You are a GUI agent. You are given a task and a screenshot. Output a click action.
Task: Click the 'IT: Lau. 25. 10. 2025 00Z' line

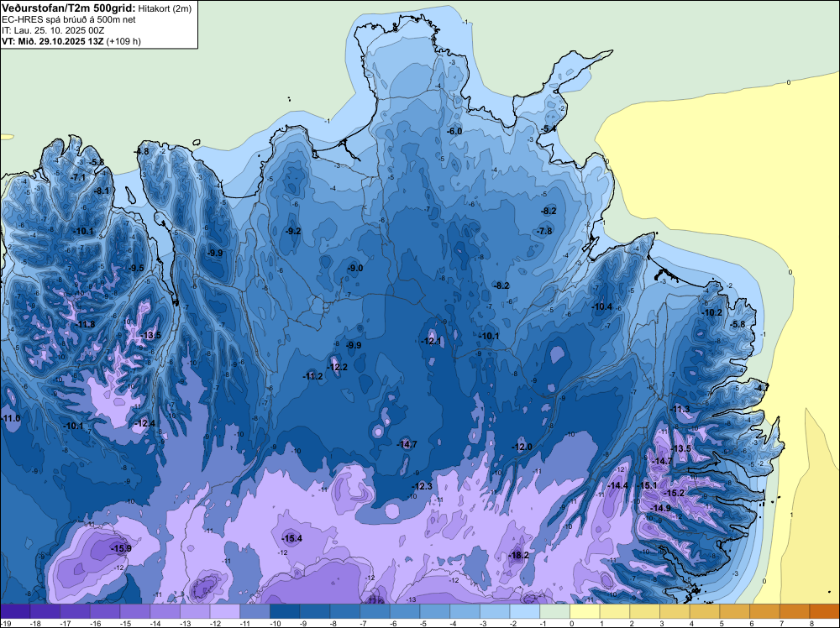tap(52, 30)
